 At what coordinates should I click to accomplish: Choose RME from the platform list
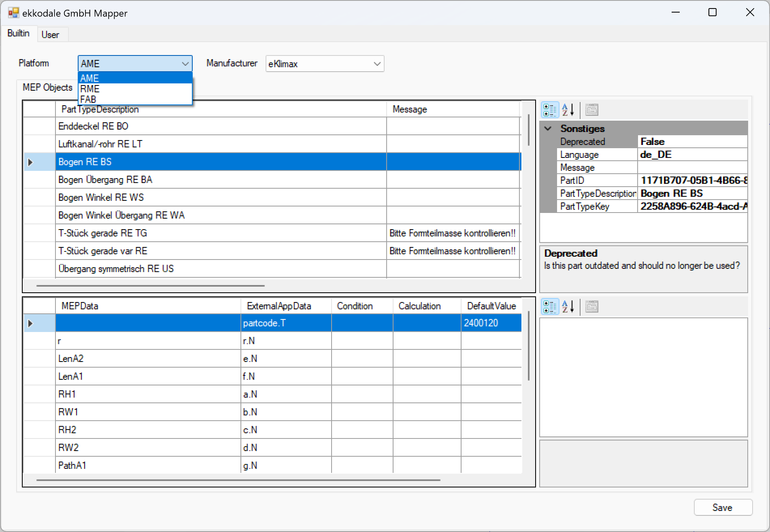[x=135, y=89]
